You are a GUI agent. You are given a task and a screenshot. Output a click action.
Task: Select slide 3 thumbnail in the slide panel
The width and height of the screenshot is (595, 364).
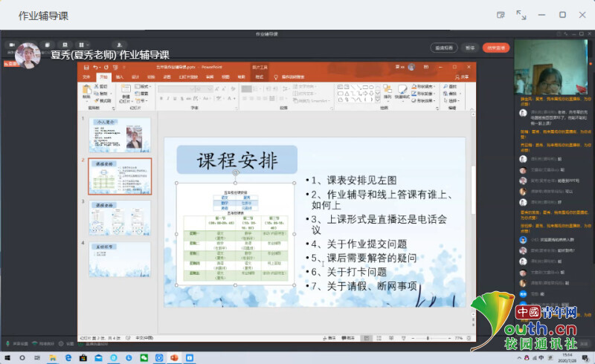(x=119, y=217)
